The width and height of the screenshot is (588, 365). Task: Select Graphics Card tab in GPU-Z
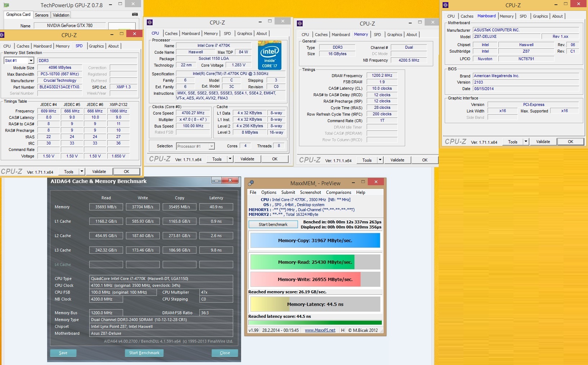point(18,14)
